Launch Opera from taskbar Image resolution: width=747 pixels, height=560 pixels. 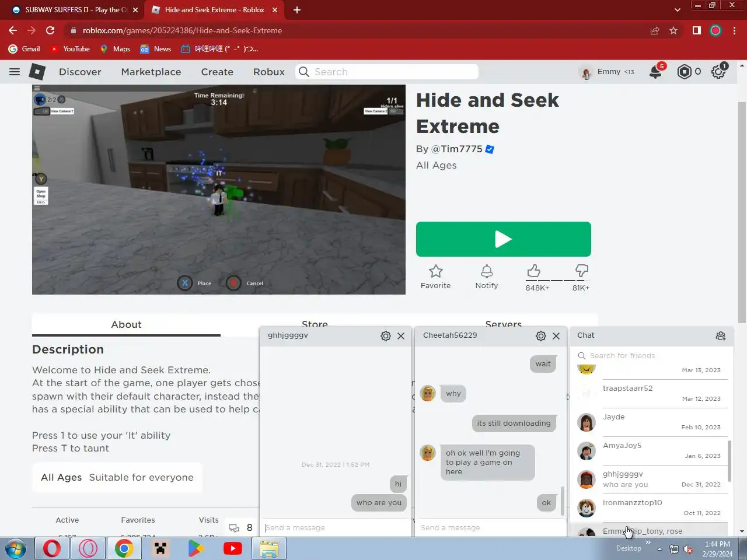point(52,549)
